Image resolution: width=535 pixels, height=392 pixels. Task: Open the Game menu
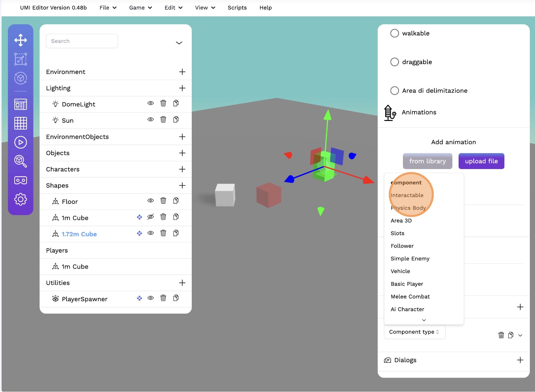coord(140,7)
